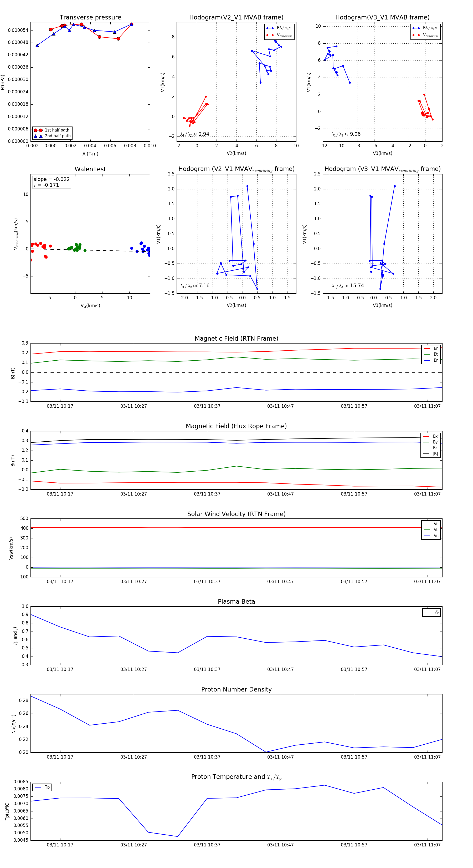Click the "Transverse pressure" plot title
Screen dimensions: 473x868
[x=90, y=18]
